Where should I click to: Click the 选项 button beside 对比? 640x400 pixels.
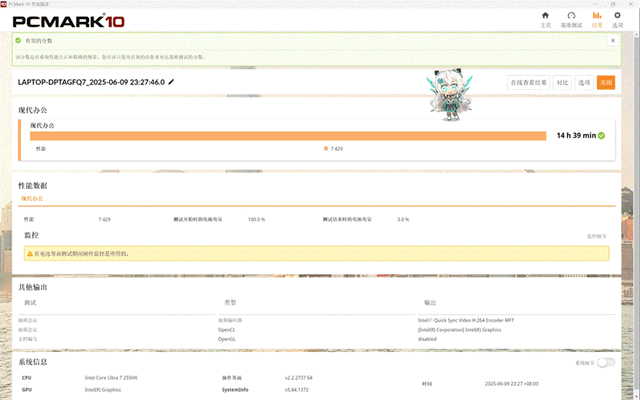point(584,82)
